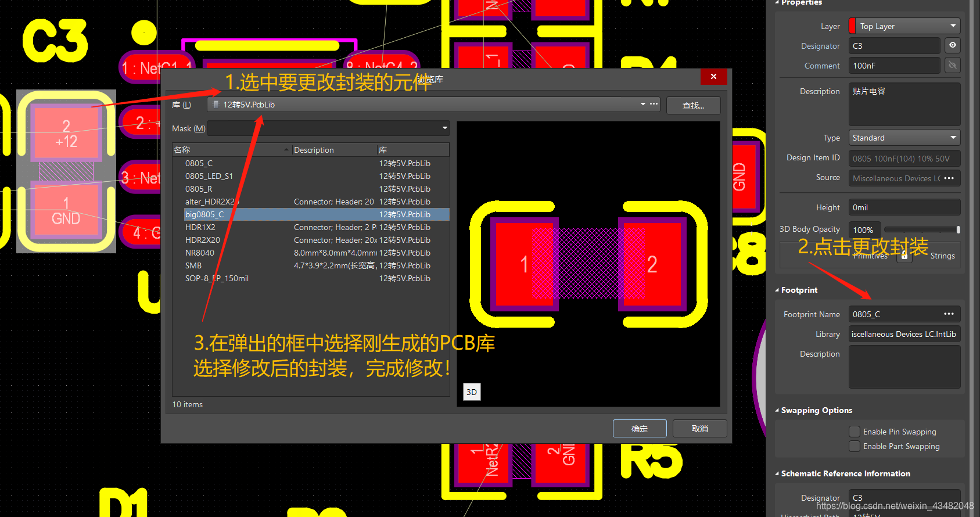Toggle comment visibility icon next to 100nF
This screenshot has width=980, height=517.
[x=953, y=66]
